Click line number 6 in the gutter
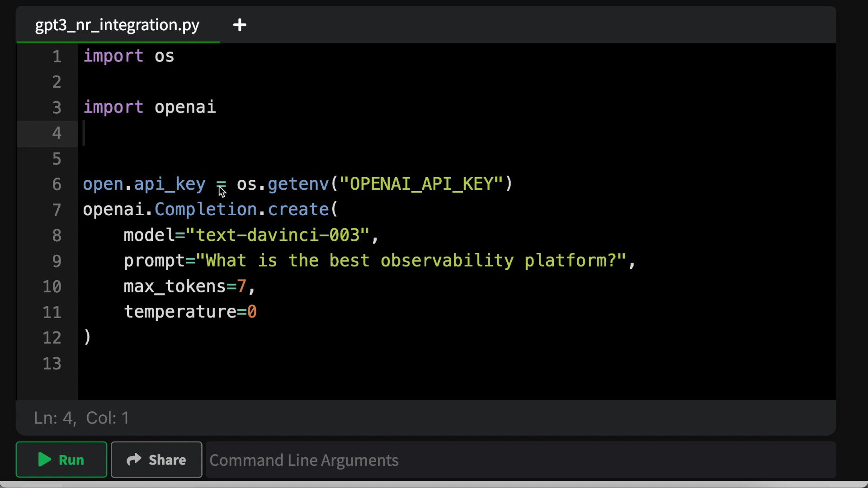 pos(56,184)
